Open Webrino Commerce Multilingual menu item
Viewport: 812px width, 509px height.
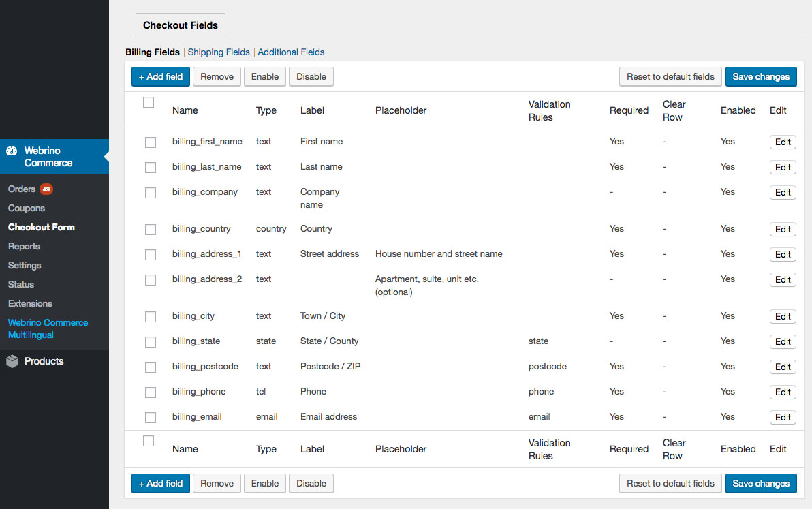[x=48, y=328]
